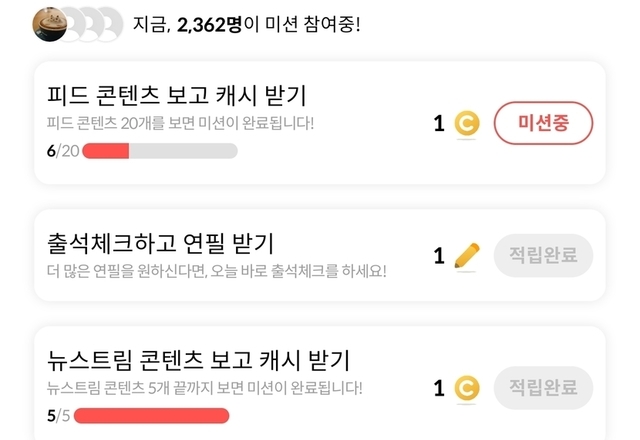Select the feed mission description text
The height and width of the screenshot is (440, 640).
tap(181, 124)
